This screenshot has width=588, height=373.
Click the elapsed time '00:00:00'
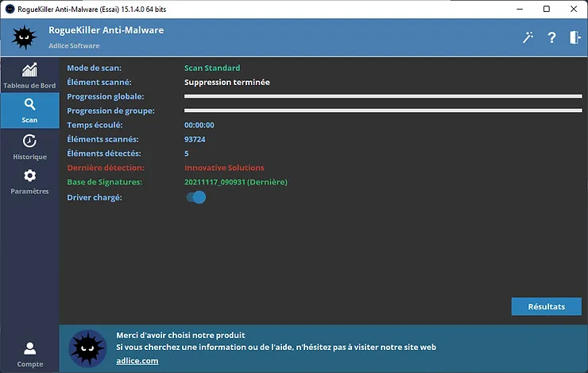click(x=199, y=125)
